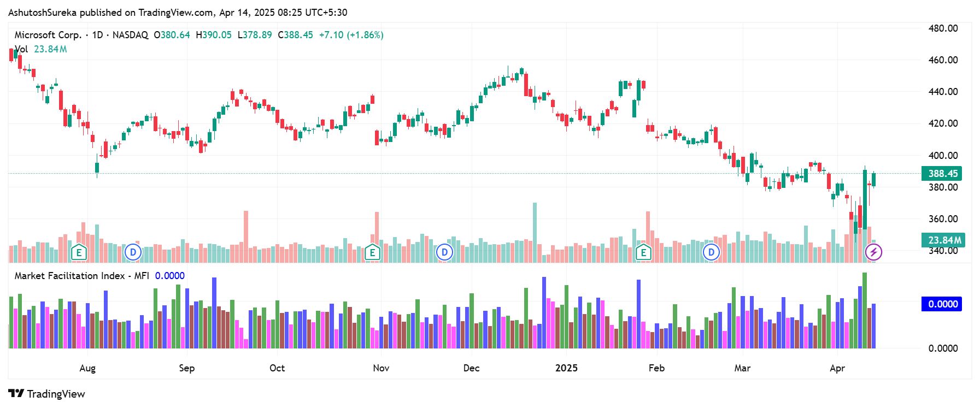Screen dimensions: 980x408
Task: Click the Aug label on time axis
Action: (87, 368)
